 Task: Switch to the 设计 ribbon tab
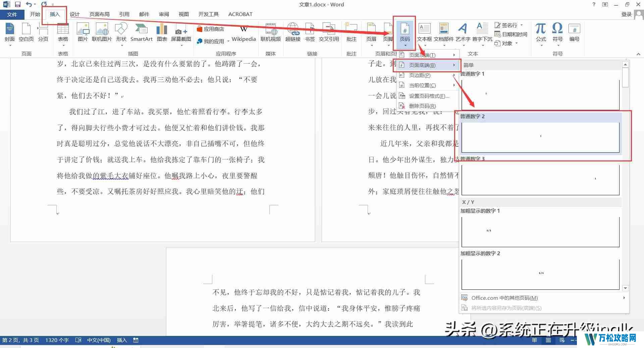click(74, 14)
